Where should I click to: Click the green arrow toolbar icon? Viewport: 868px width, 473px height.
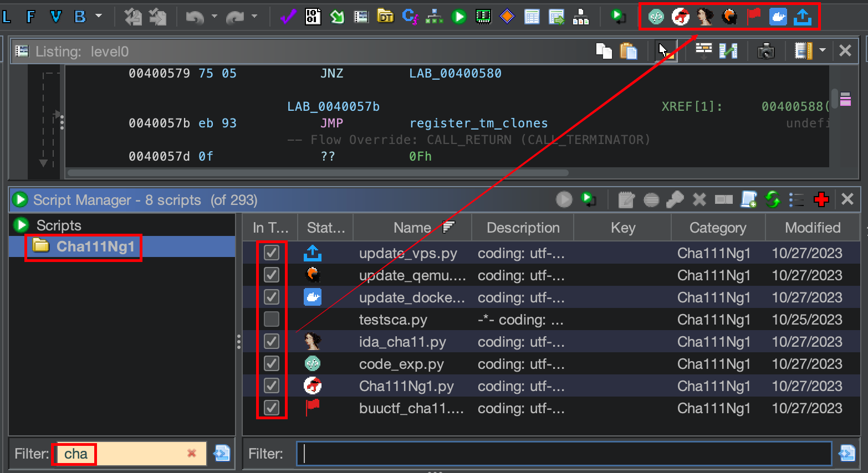(x=337, y=17)
